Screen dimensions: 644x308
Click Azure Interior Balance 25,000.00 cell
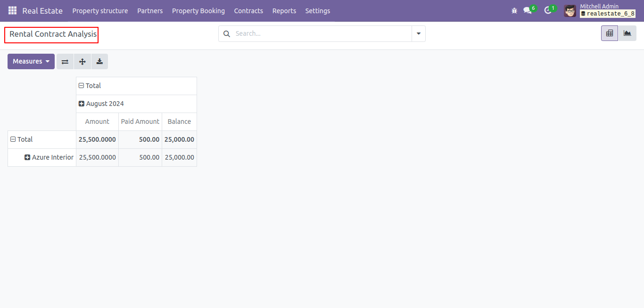coord(179,157)
